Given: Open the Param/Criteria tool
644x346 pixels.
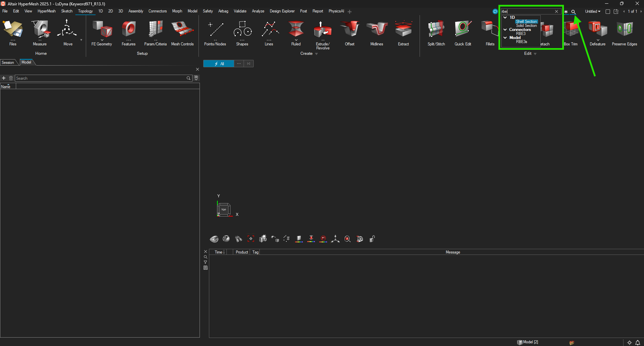Looking at the screenshot, I should click(x=155, y=33).
